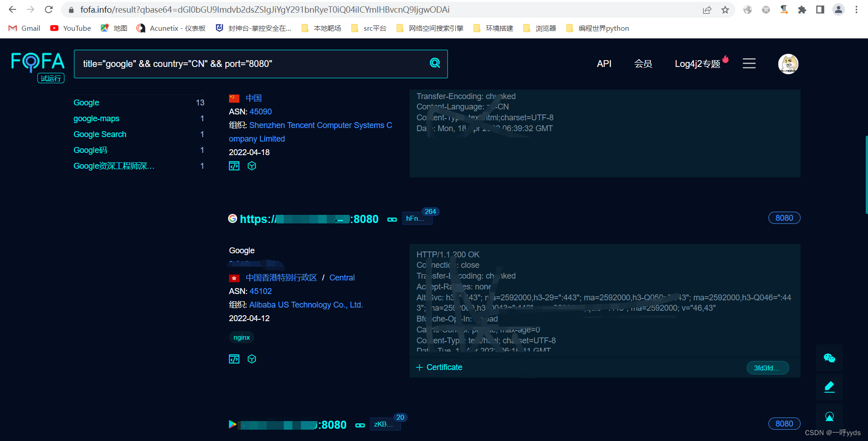
Task: Share this page from the address bar
Action: pos(707,9)
